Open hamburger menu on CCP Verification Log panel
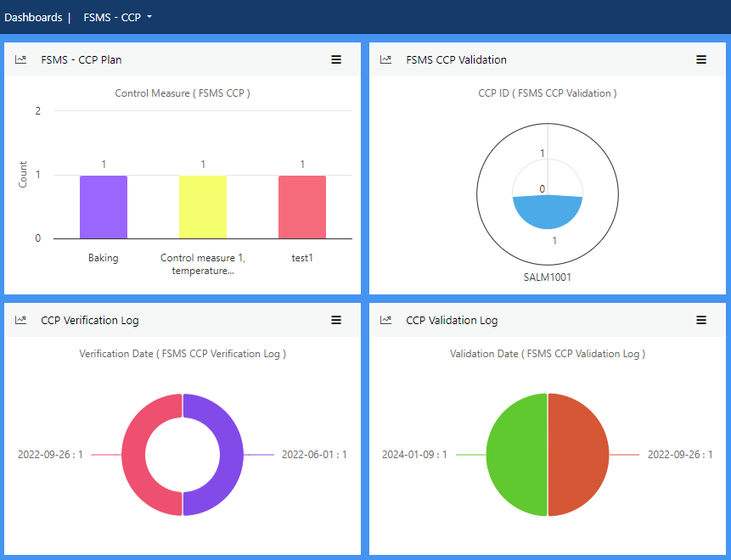This screenshot has width=731, height=560. [336, 320]
